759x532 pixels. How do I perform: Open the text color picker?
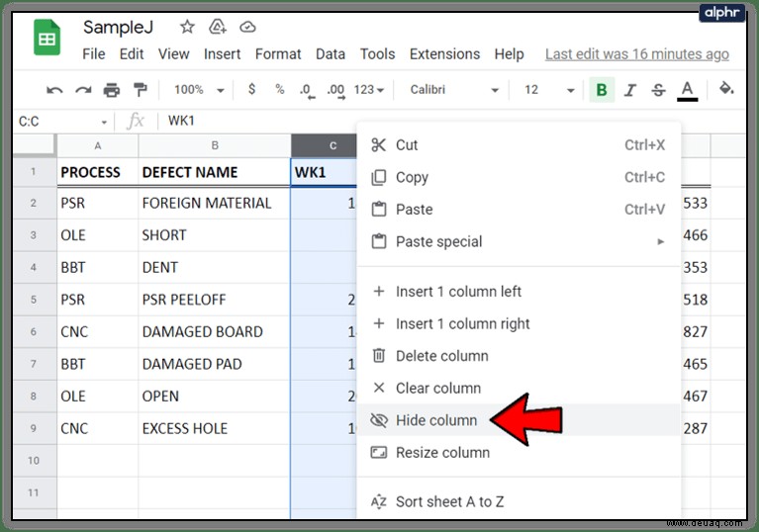[687, 90]
